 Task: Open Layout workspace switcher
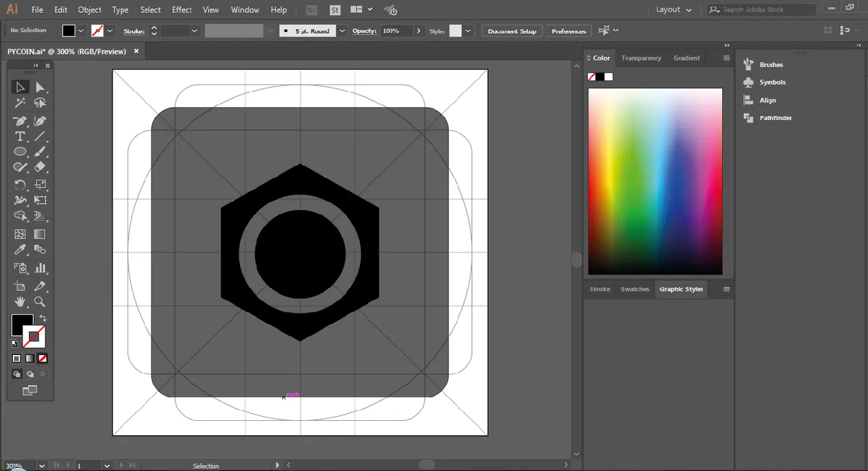(x=673, y=9)
